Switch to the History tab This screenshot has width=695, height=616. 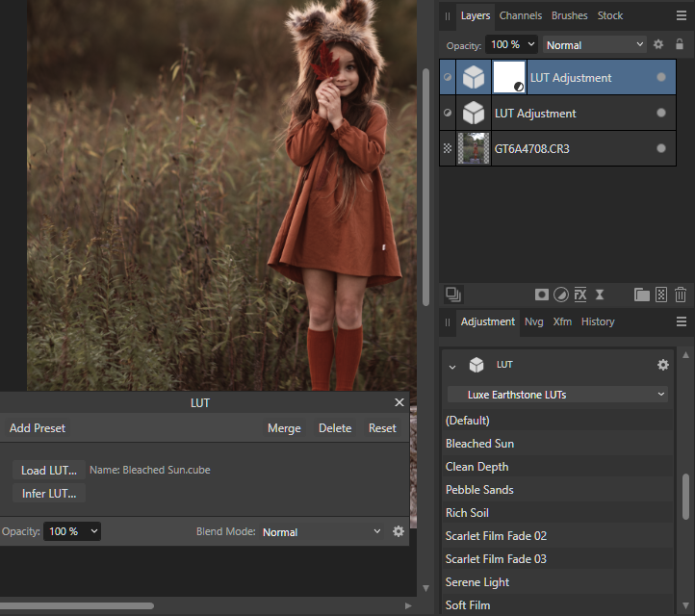click(x=598, y=321)
